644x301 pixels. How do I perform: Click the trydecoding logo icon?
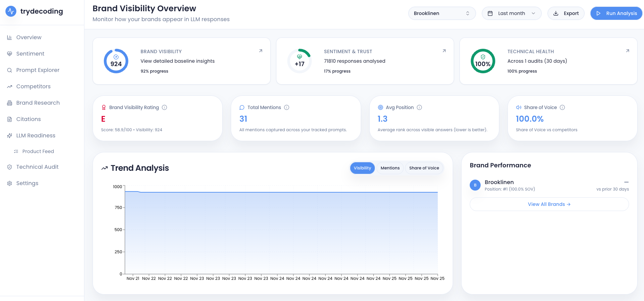[x=11, y=11]
